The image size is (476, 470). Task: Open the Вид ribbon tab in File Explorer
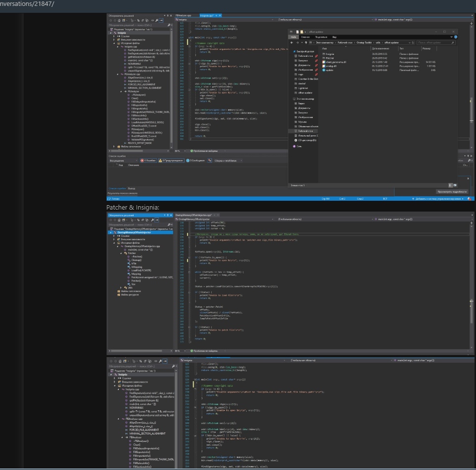click(334, 37)
